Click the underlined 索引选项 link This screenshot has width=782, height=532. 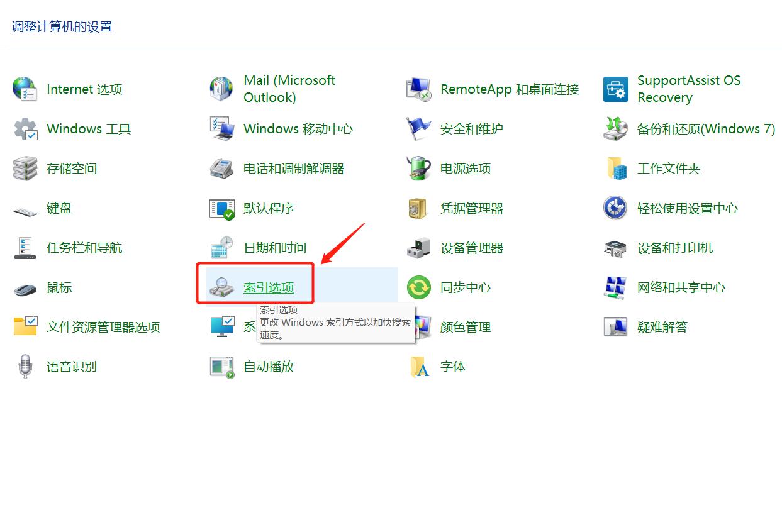pyautogui.click(x=269, y=287)
